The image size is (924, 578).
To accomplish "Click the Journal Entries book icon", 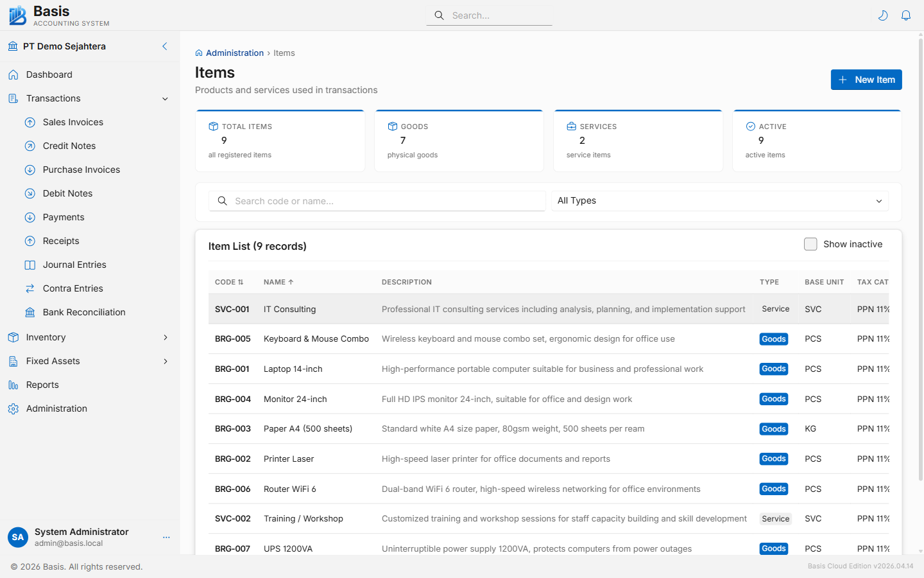I will click(30, 265).
